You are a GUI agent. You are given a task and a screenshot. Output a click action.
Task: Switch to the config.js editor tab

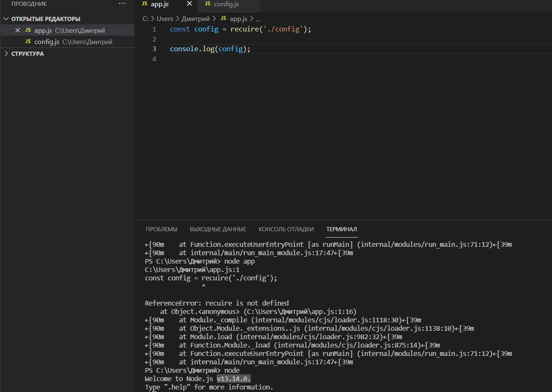click(226, 4)
